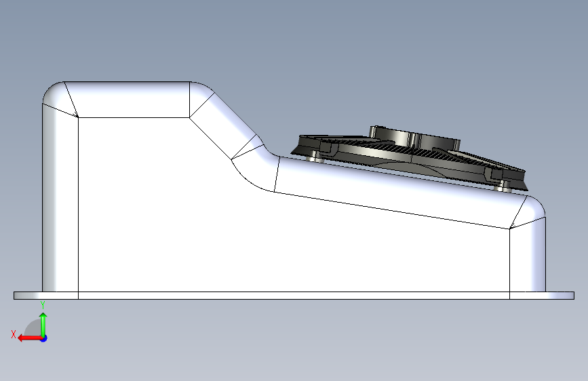Click the red X axis arrow
Viewport: 588px width, 381px height.
(29, 338)
